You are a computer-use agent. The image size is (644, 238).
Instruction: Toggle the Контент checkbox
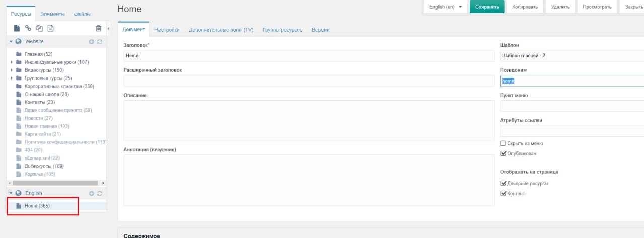pyautogui.click(x=503, y=193)
